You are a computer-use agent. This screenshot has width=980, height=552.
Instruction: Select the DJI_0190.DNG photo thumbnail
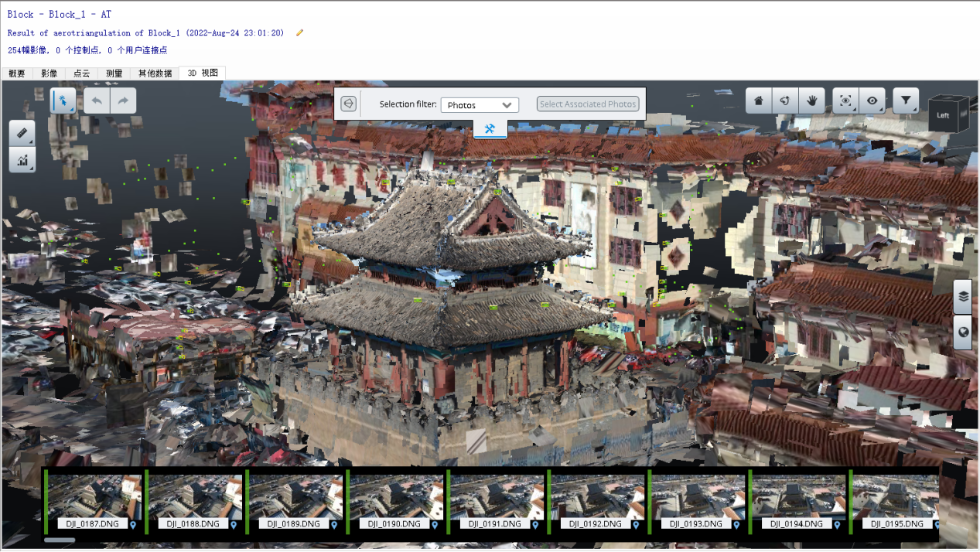coord(395,499)
